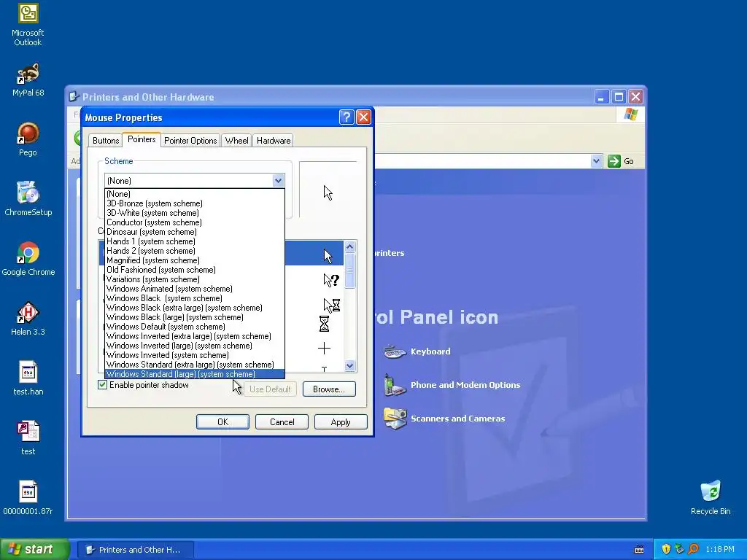
Task: Click security shield tray icon
Action: 666,550
